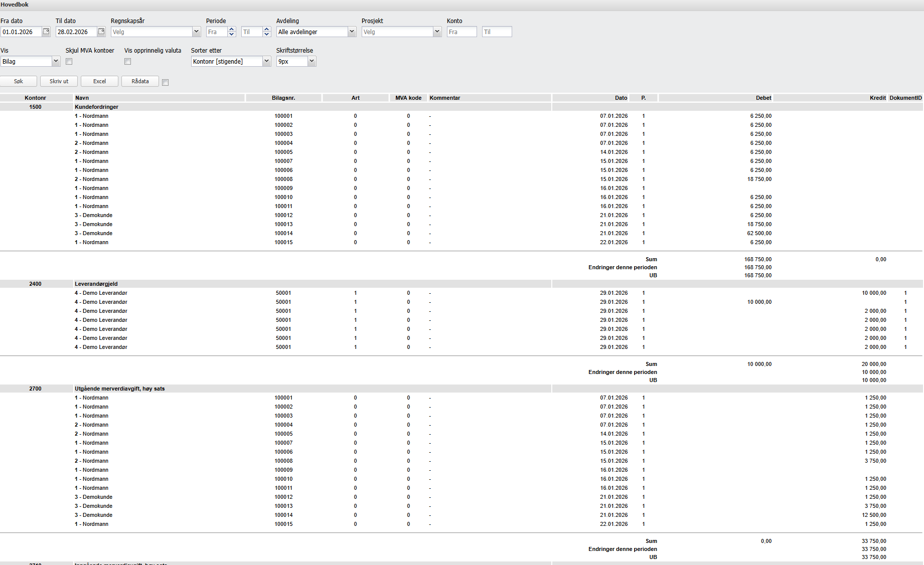Image resolution: width=924 pixels, height=565 pixels.
Task: Expand the Skriftstørrelse font size dropdown
Action: 312,61
